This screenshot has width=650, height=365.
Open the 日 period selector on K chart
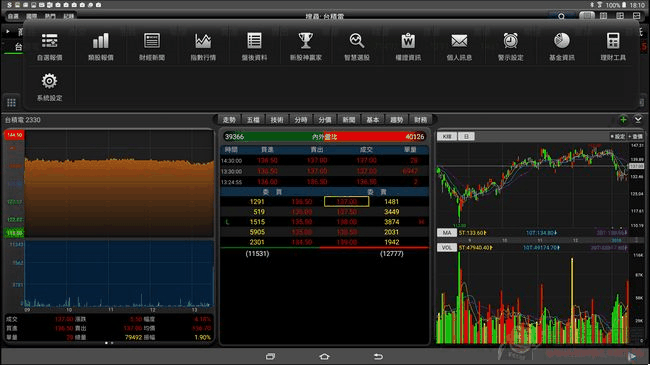[x=466, y=136]
